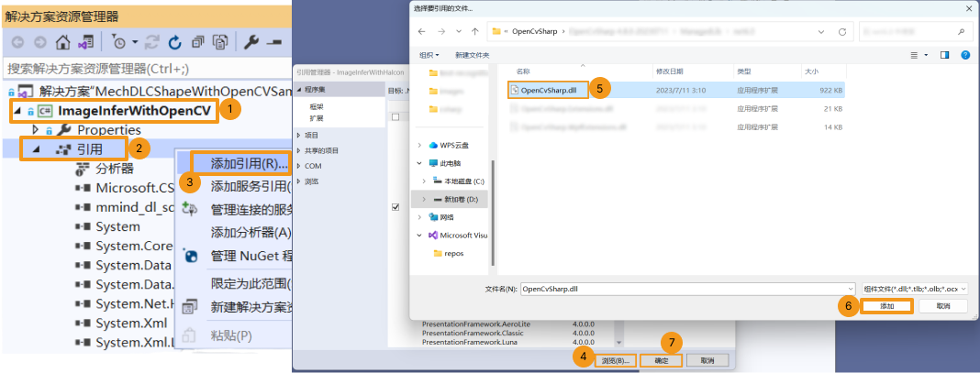Choose 添加分析器(A) from context menu
The height and width of the screenshot is (373, 980).
(251, 232)
